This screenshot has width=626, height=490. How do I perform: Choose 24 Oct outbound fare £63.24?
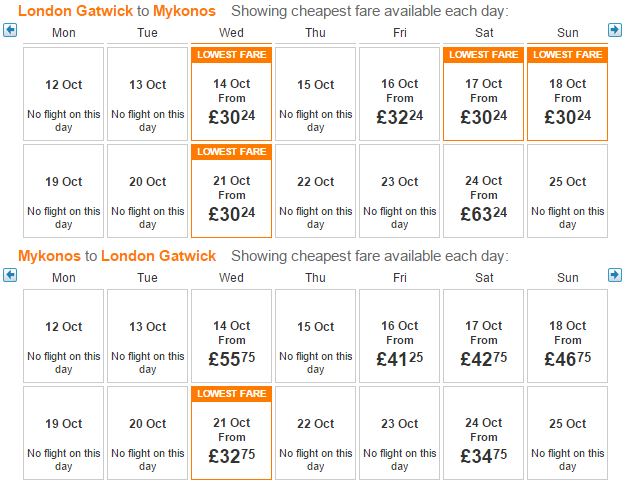[x=483, y=191]
